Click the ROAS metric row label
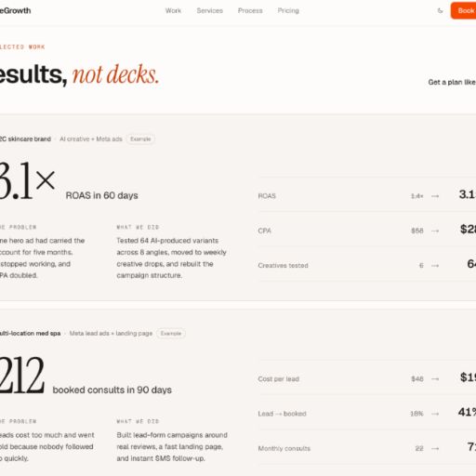Screen dimensions: 476x476 click(x=267, y=196)
